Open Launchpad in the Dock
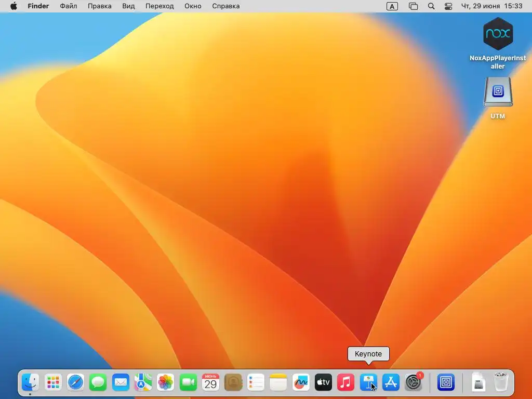The height and width of the screenshot is (399, 532). coord(53,382)
